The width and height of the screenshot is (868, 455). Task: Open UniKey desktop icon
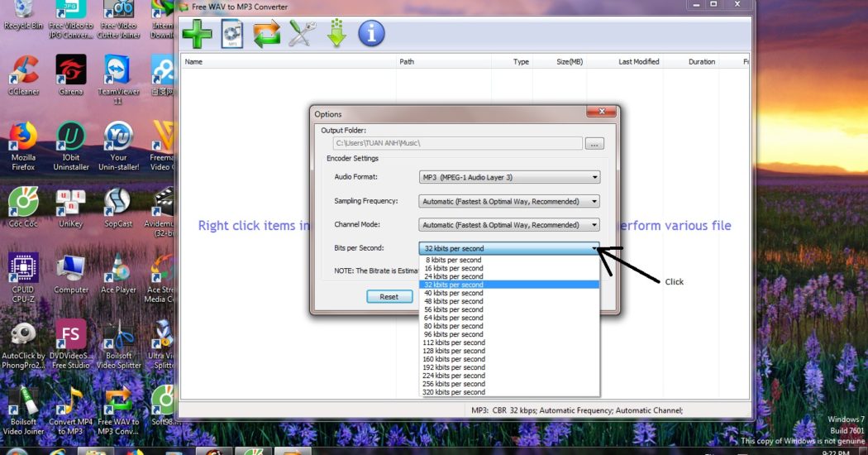(71, 208)
